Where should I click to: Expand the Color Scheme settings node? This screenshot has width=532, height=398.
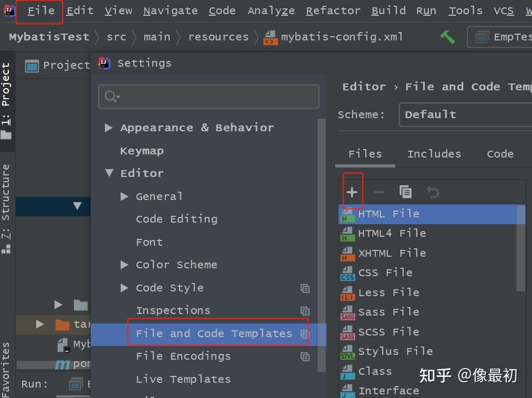tap(124, 265)
